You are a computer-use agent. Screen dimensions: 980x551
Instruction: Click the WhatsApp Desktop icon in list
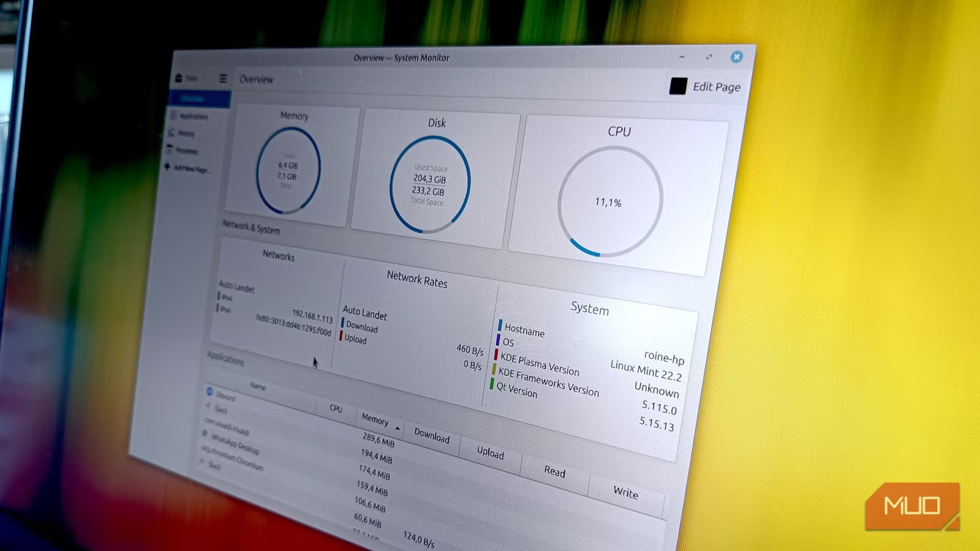pos(205,433)
